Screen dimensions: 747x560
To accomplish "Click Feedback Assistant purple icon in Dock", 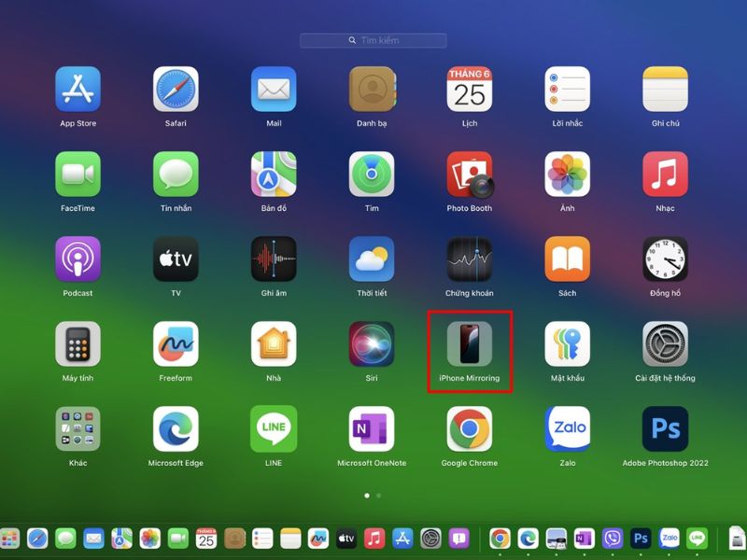I will (458, 539).
